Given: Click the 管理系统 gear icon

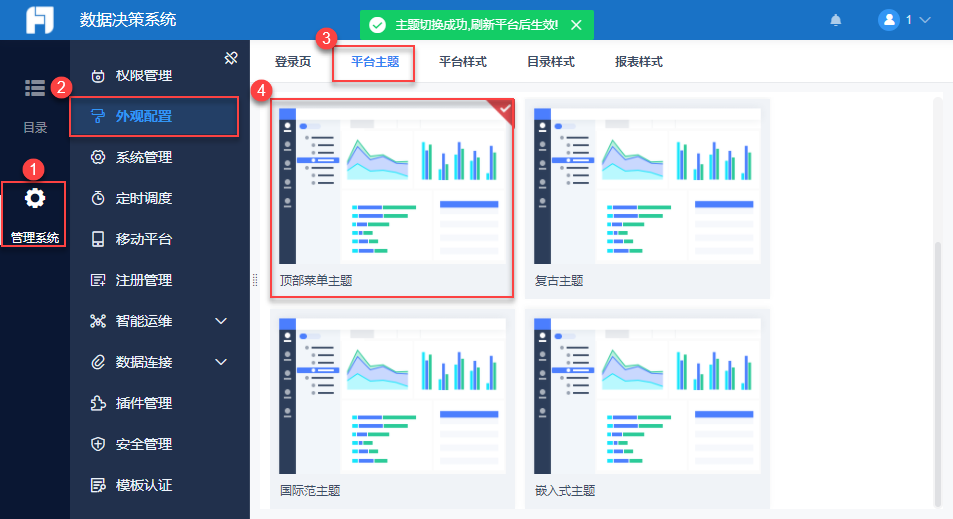Looking at the screenshot, I should click(35, 198).
